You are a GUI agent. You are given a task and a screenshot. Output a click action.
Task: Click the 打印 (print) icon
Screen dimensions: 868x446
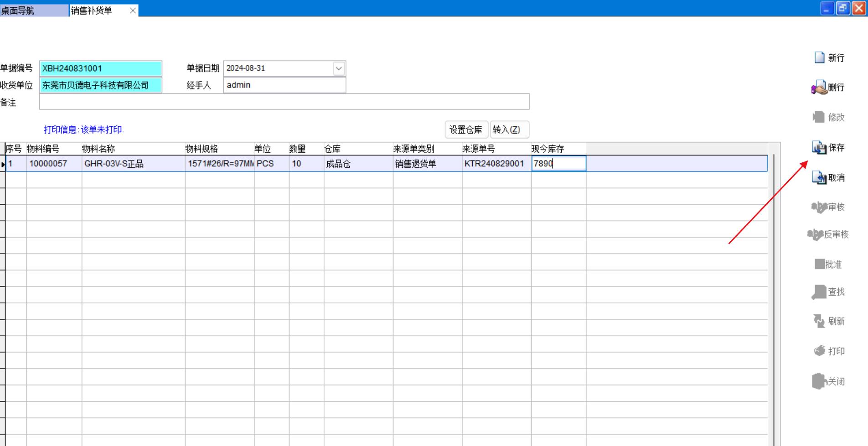[820, 351]
